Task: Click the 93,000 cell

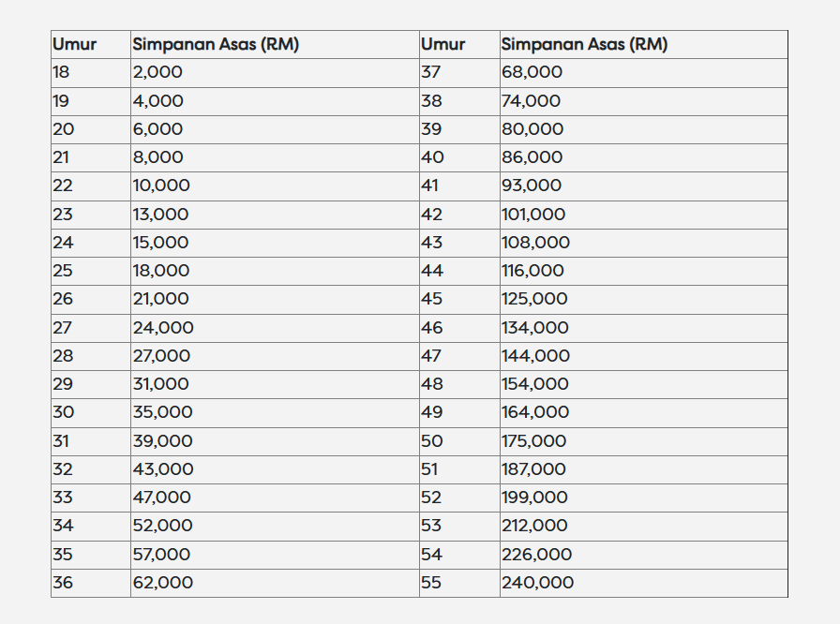Action: (644, 186)
